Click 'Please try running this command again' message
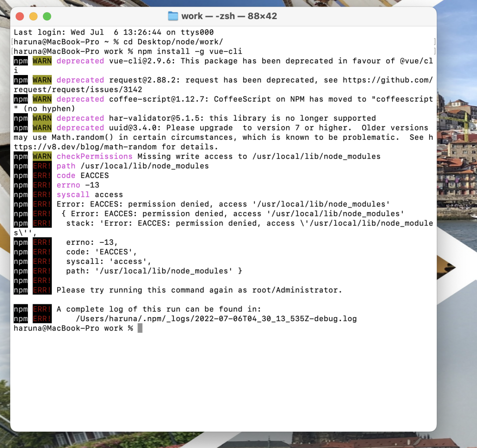The image size is (477, 448). (199, 290)
